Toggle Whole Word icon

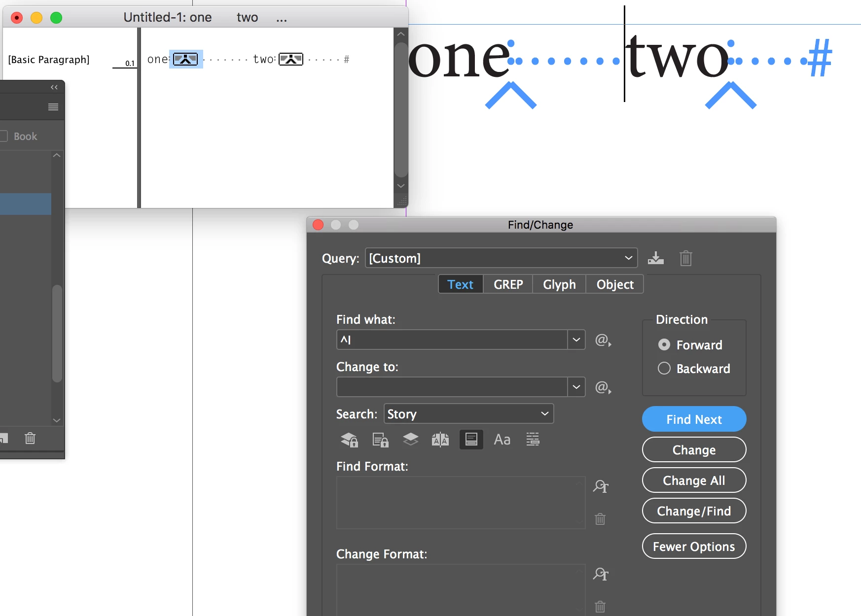pos(533,439)
